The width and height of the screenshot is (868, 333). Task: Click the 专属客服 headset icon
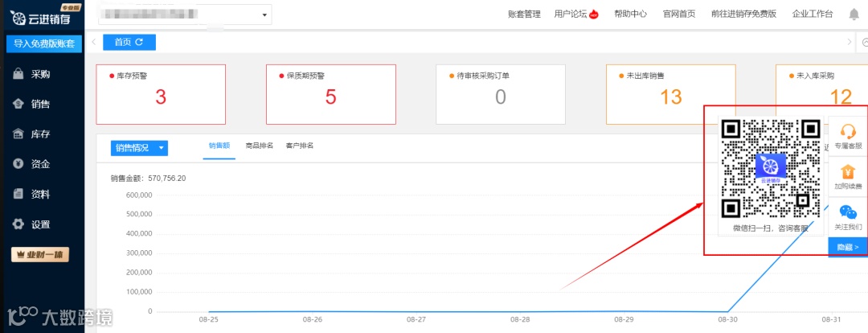pos(848,131)
